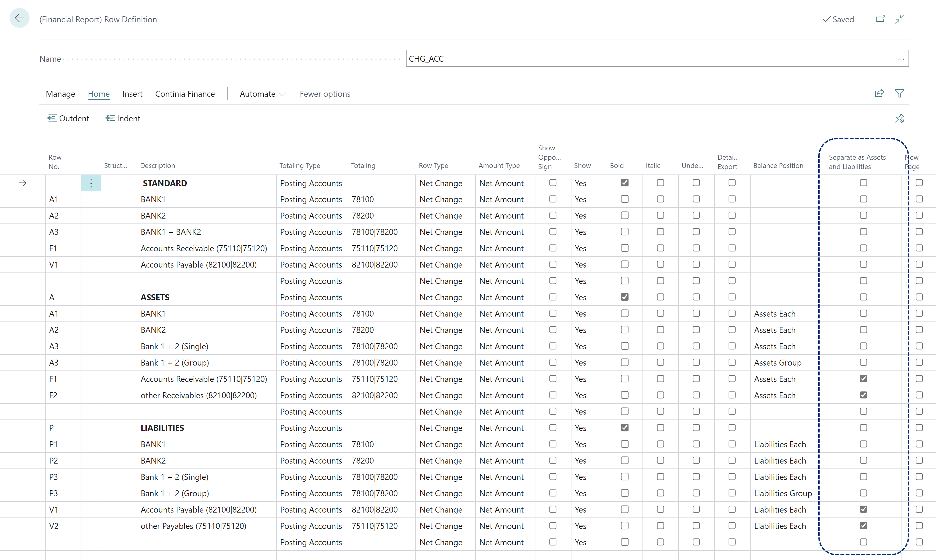Toggle Detailed Export for row P1
936x560 pixels.
tap(732, 444)
